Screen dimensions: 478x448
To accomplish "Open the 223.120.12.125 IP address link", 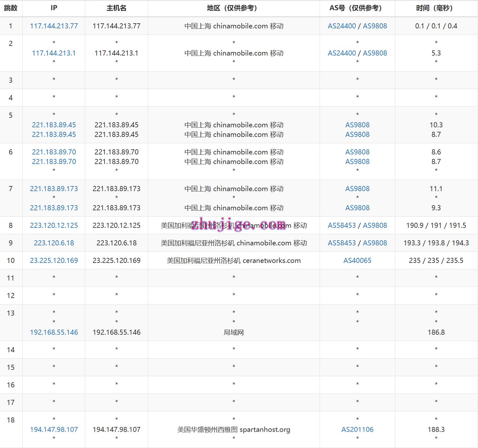I will tap(54, 226).
